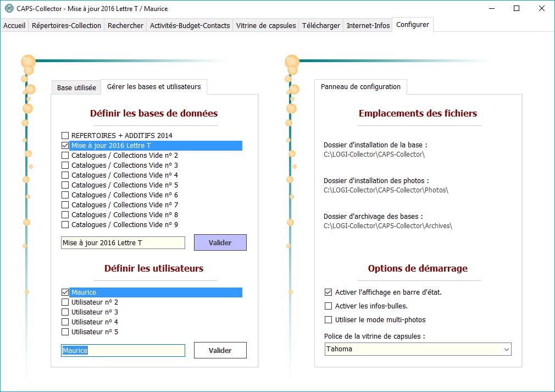Click the CAPS-Collector app icon in title bar
The height and width of the screenshot is (392, 555).
click(x=9, y=8)
